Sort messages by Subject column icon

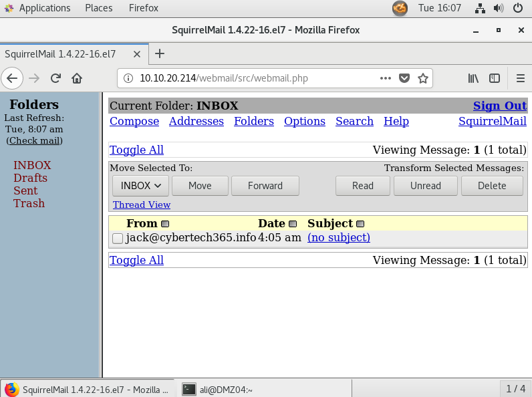click(360, 224)
